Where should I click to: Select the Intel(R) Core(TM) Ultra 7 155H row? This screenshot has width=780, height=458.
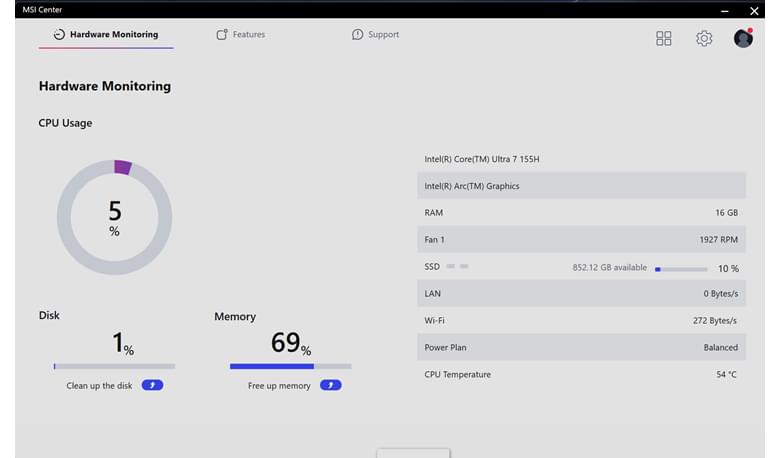[x=582, y=159]
